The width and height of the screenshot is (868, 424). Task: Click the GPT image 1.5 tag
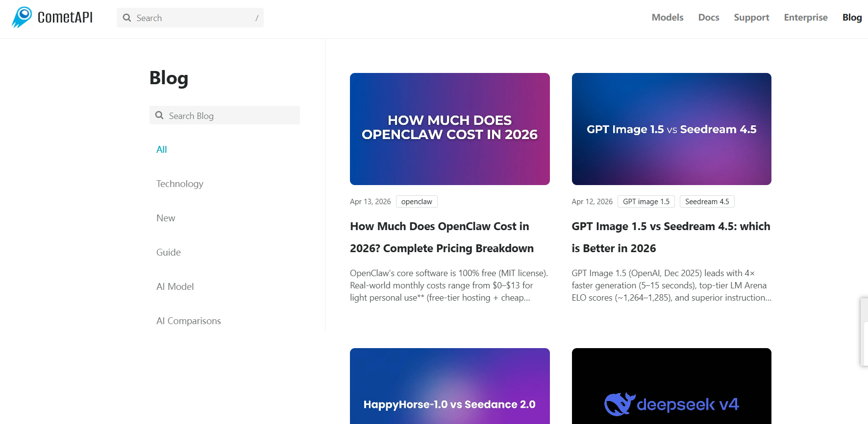(x=646, y=202)
